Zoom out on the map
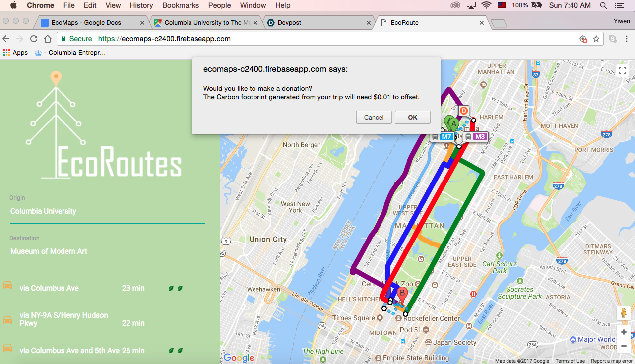 click(624, 346)
